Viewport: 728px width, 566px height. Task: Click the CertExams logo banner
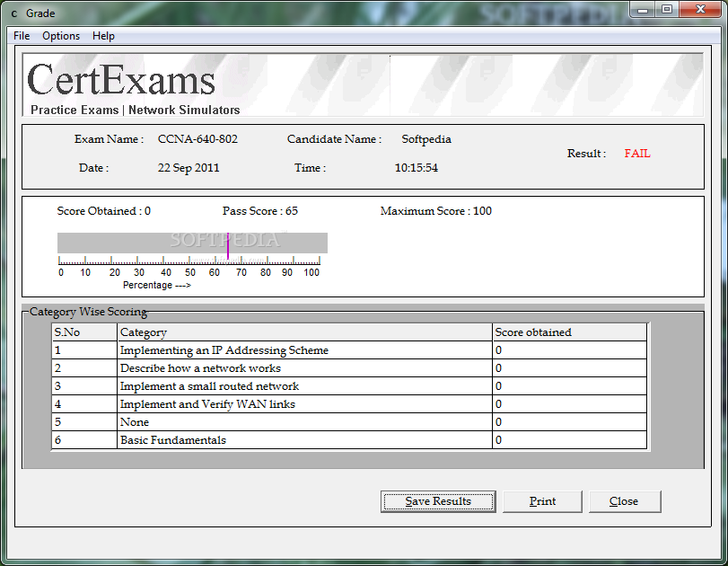tap(363, 84)
